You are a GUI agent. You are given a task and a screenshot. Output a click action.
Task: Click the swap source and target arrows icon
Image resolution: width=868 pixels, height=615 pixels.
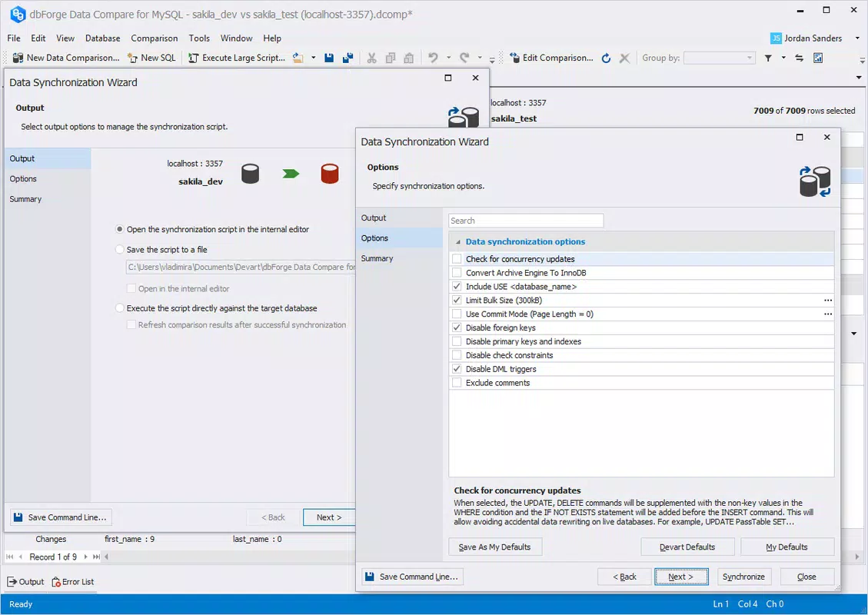click(800, 58)
